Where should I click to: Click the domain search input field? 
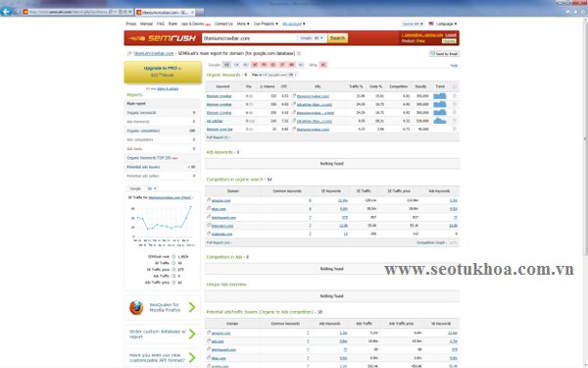(249, 38)
